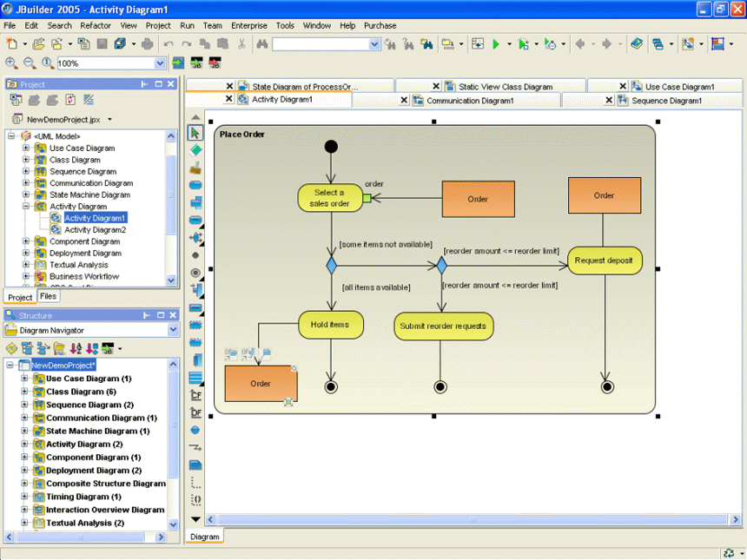Expand Timing Diagram (1) in Structure panel

coord(24,497)
